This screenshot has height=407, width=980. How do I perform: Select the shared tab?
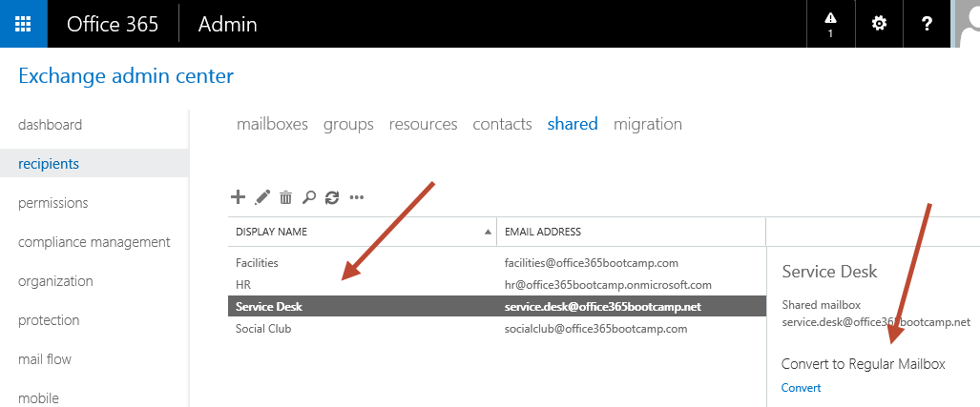[573, 124]
